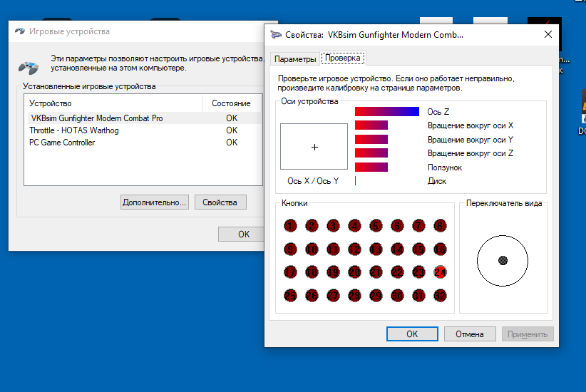Click button indicator 4
Screen dimensions: 586x392
[x=354, y=226]
